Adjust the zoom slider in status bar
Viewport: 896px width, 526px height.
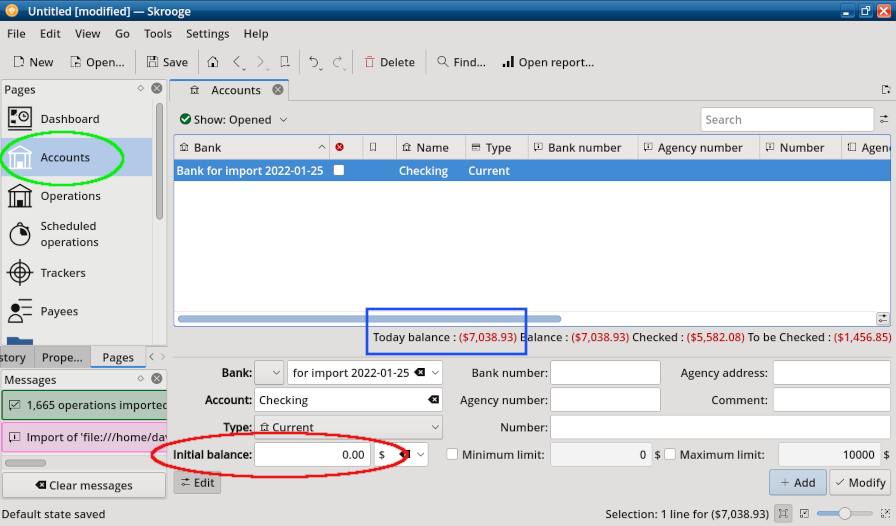pos(844,513)
